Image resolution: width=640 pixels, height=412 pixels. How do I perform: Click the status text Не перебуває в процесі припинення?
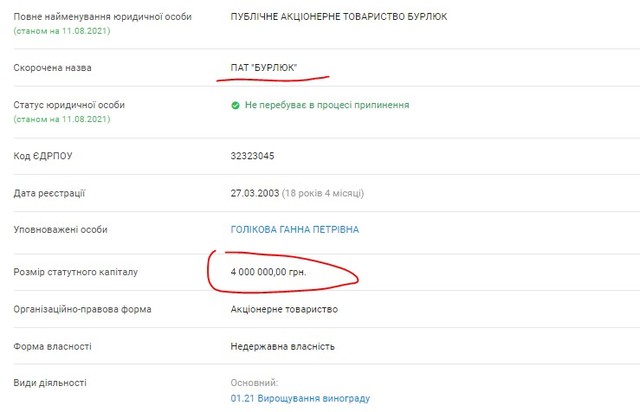tap(327, 105)
